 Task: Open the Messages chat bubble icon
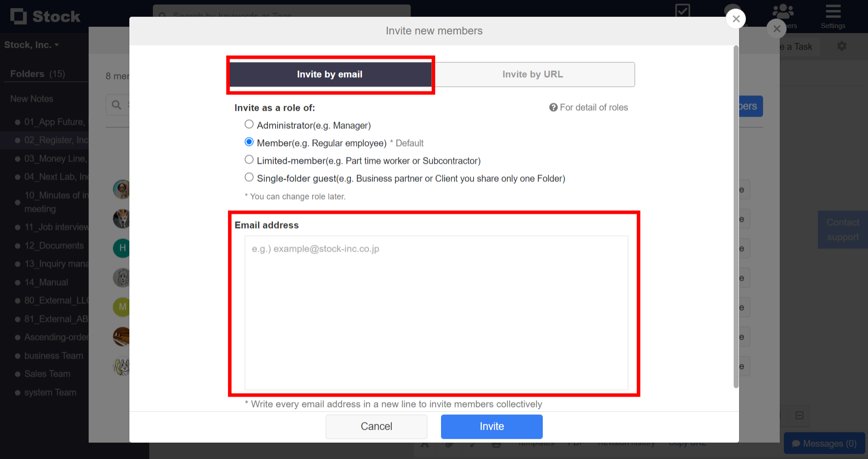click(796, 444)
